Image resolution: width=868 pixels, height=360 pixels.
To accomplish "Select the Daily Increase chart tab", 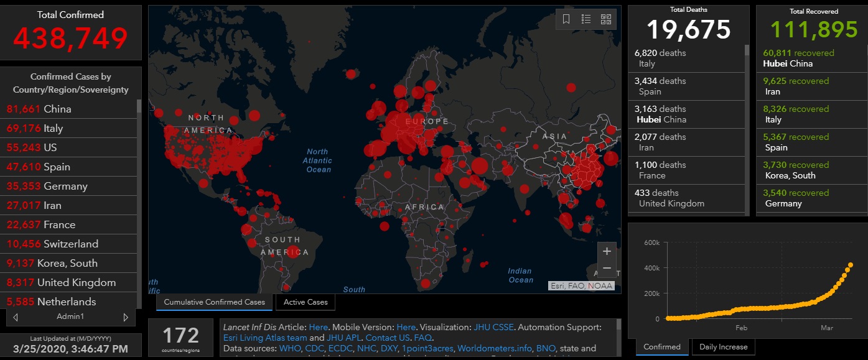I will [724, 347].
